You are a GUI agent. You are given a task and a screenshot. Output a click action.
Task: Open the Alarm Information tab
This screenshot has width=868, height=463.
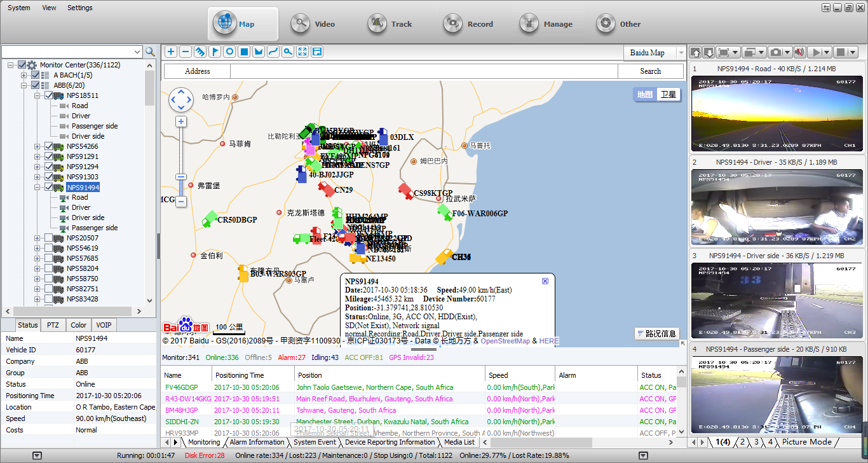point(257,442)
